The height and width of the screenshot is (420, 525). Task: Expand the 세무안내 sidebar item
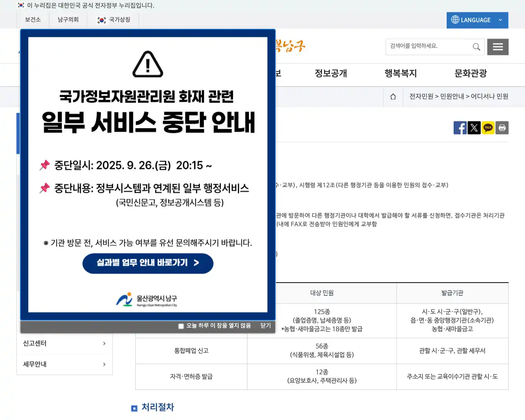[x=64, y=364]
